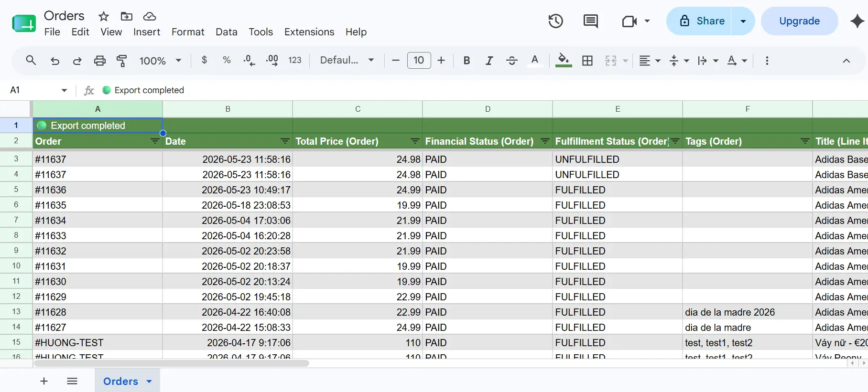Click the Share button
868x392 pixels.
click(699, 21)
